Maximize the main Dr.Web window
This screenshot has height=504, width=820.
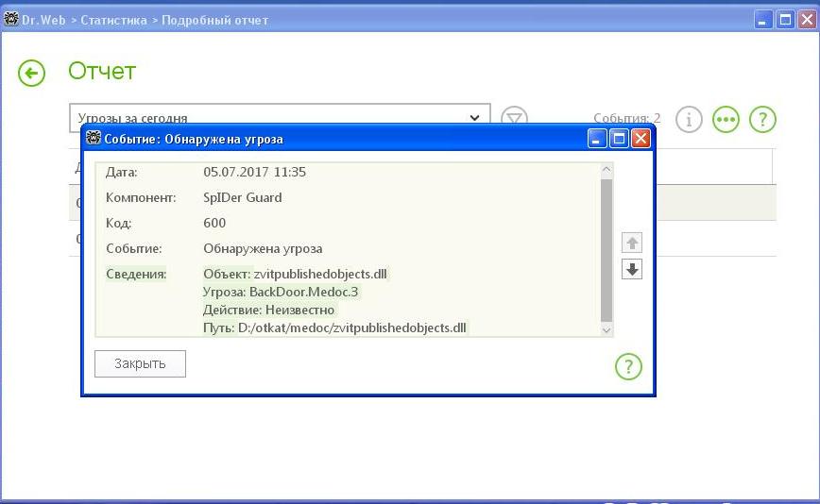click(x=785, y=20)
